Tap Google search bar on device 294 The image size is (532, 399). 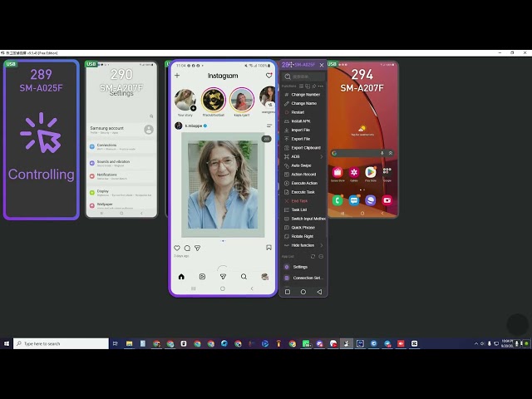coord(362,153)
